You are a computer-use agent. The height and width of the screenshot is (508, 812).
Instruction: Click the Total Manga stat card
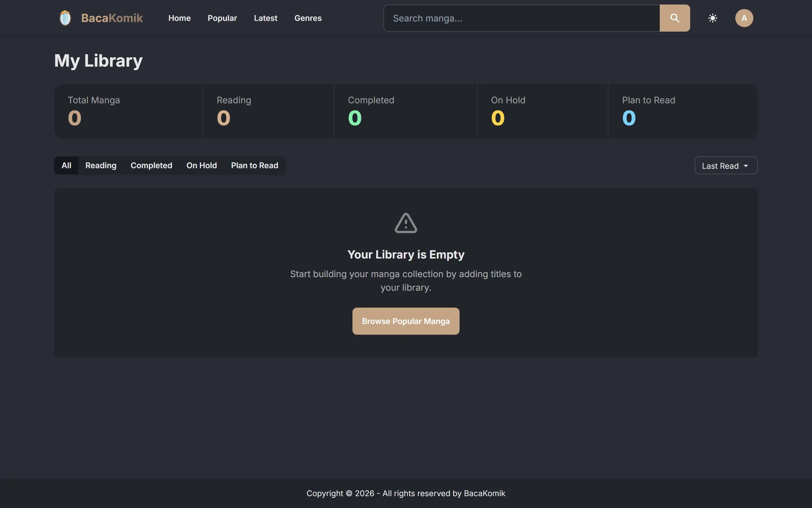[x=129, y=111]
